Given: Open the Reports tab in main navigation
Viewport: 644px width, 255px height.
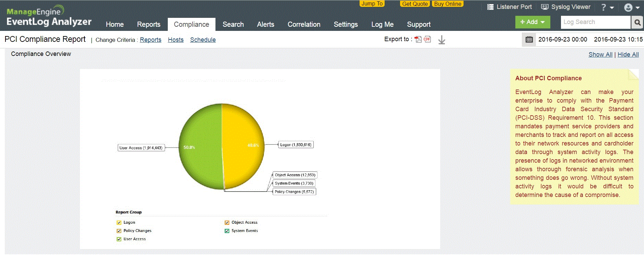Looking at the screenshot, I should click(149, 24).
